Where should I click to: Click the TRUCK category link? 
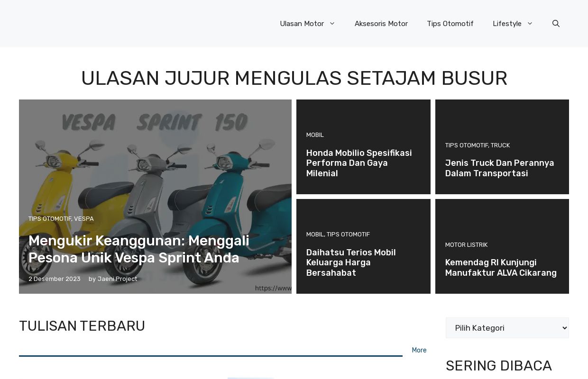(x=501, y=145)
